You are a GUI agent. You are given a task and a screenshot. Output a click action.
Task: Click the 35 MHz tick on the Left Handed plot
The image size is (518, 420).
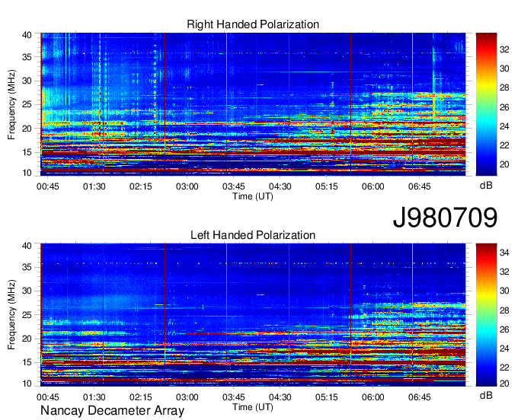pos(27,268)
